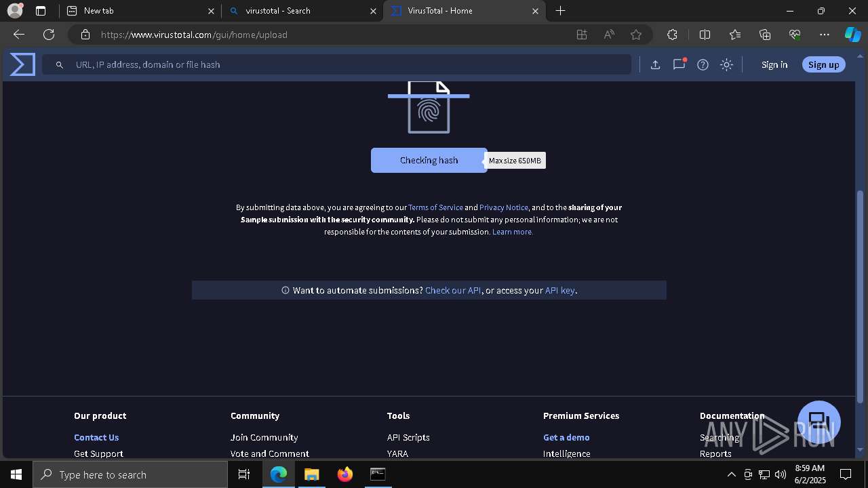The height and width of the screenshot is (488, 868).
Task: Click the Checking hash button
Action: (429, 160)
